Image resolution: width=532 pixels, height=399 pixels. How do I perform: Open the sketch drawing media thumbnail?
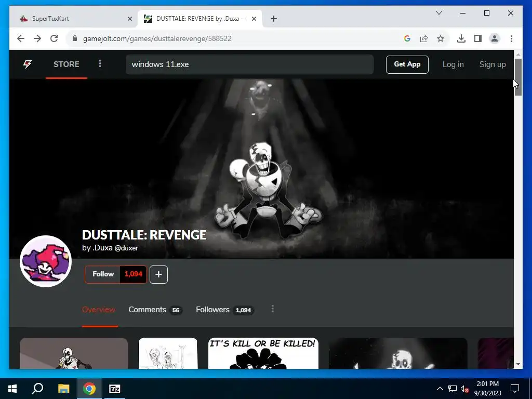pos(168,353)
